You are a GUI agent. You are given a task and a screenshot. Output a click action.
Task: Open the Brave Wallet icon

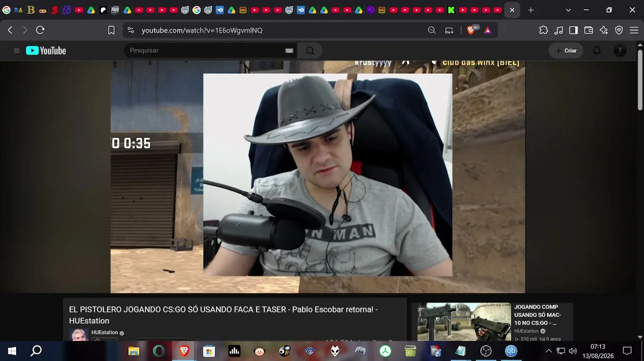click(x=589, y=30)
